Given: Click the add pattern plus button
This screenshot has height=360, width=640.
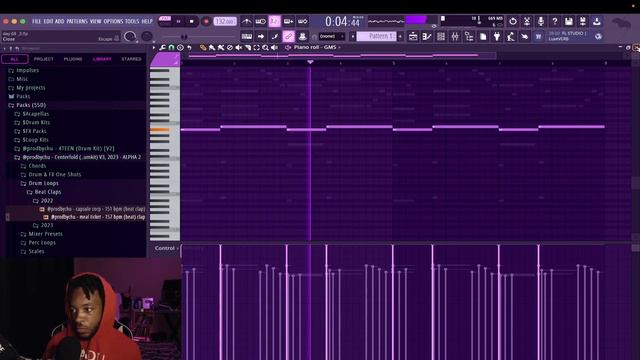Looking at the screenshot, I should (400, 36).
